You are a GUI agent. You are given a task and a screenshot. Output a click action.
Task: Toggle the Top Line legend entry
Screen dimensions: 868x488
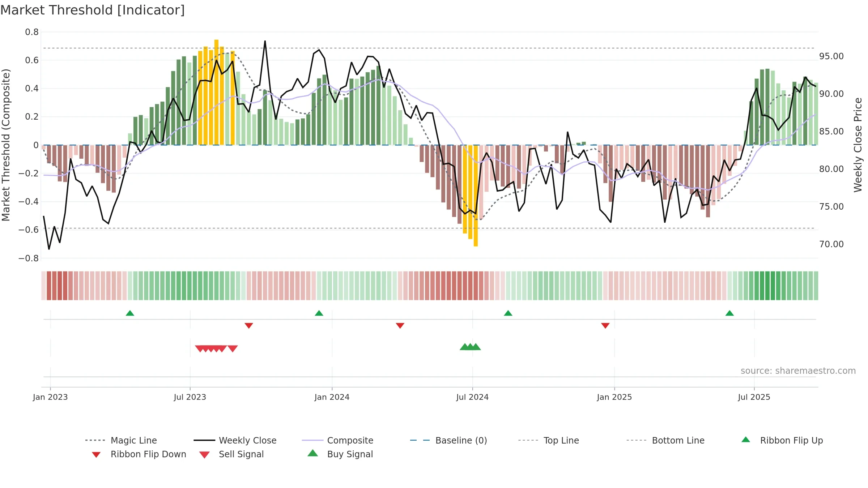(x=548, y=440)
